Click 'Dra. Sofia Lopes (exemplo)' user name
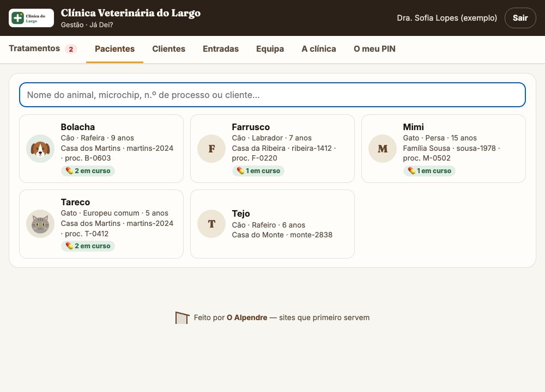Viewport: 545px width, 392px height. [x=447, y=18]
